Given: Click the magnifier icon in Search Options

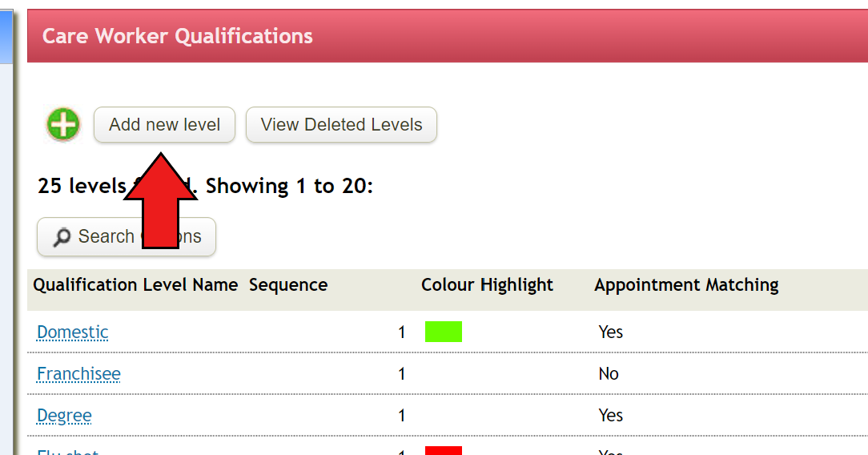Looking at the screenshot, I should 62,237.
